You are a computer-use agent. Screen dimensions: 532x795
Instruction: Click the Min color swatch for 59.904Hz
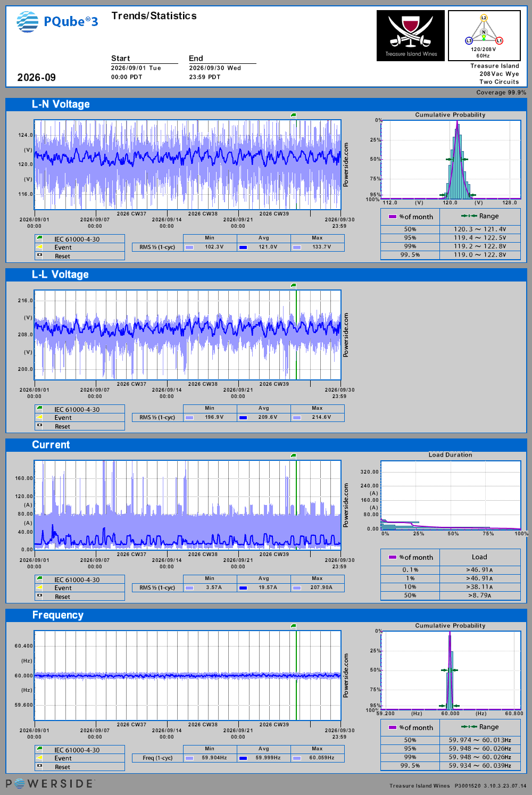(189, 758)
